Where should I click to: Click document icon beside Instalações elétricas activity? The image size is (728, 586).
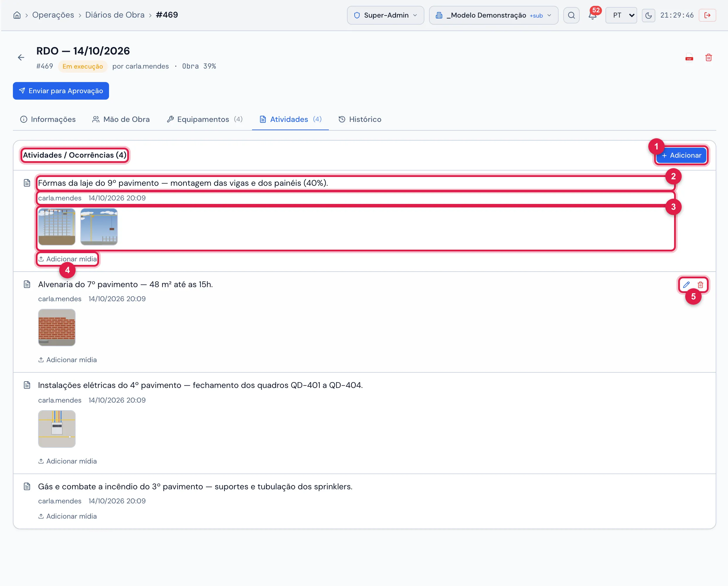pyautogui.click(x=27, y=385)
